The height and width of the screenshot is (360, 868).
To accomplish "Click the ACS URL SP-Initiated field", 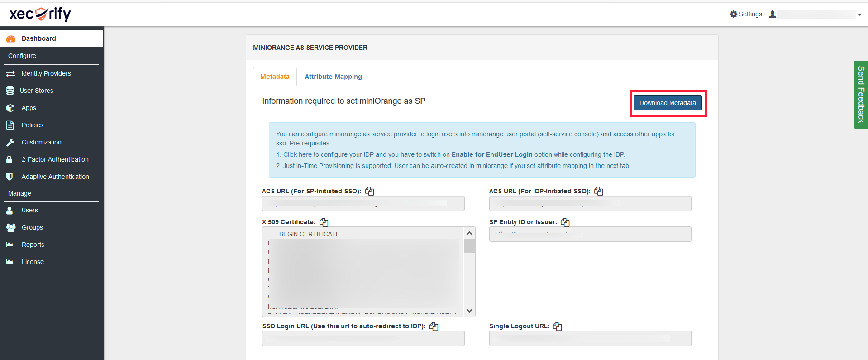I will 363,203.
